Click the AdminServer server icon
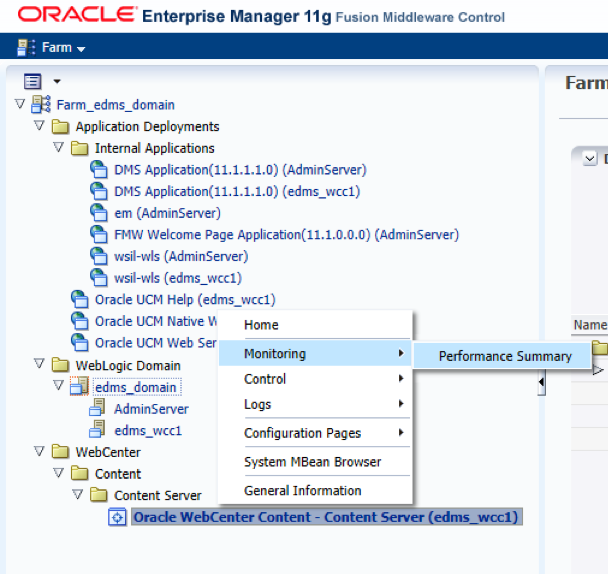Viewport: 608px width, 574px height. click(x=97, y=408)
